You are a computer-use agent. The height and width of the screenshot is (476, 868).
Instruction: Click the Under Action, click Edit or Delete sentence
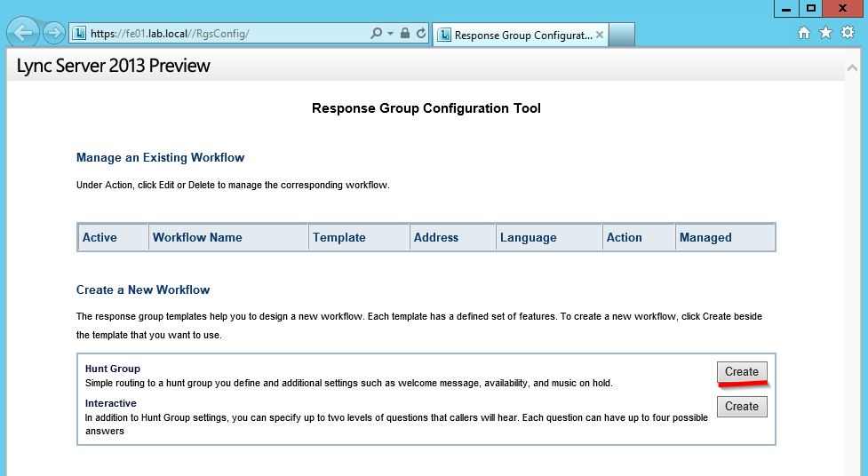233,185
